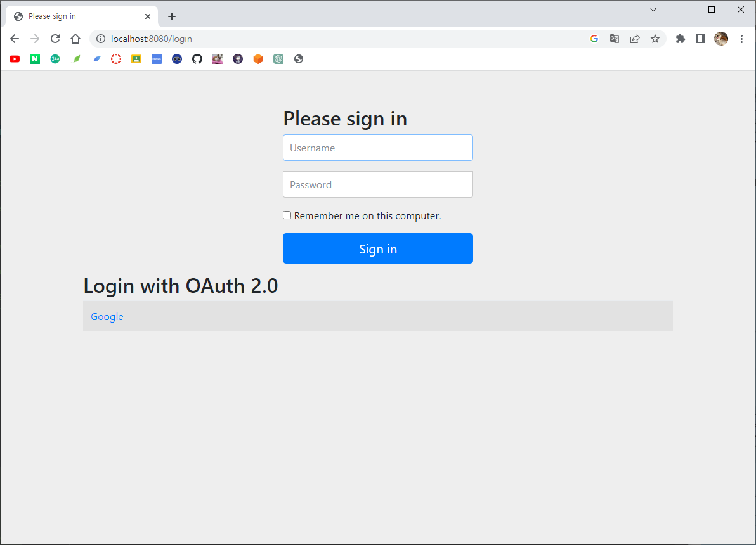Toggle the browser side panel
Screen dimensions: 756x545
pyautogui.click(x=701, y=39)
